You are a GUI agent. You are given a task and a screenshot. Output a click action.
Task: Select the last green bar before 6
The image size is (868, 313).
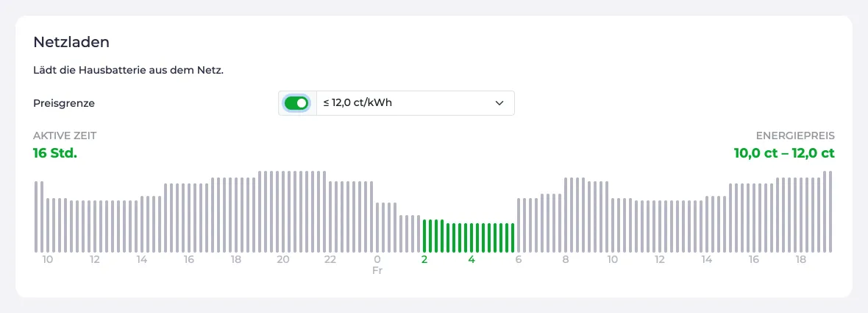coord(513,238)
